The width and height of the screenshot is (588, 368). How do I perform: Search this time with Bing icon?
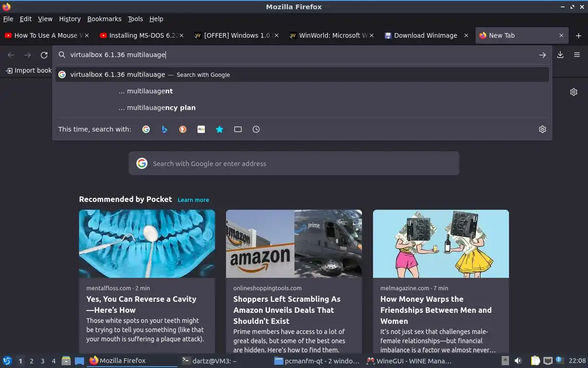click(164, 129)
